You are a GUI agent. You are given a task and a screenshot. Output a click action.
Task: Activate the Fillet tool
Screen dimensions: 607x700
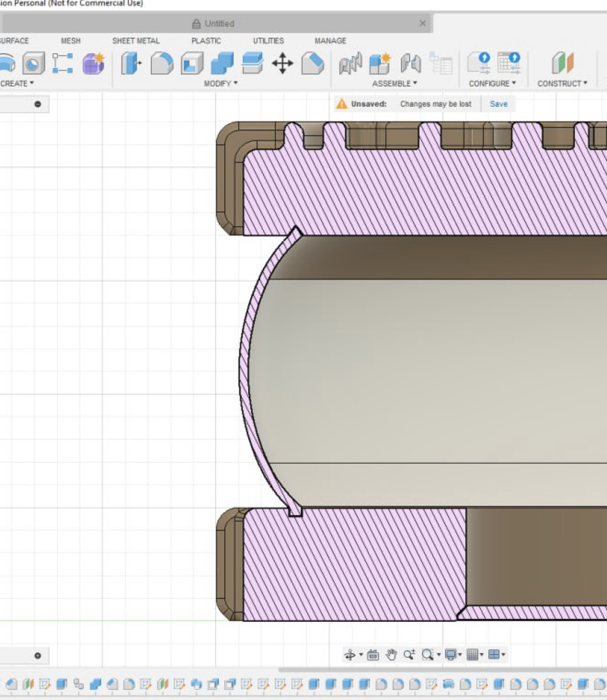point(162,63)
